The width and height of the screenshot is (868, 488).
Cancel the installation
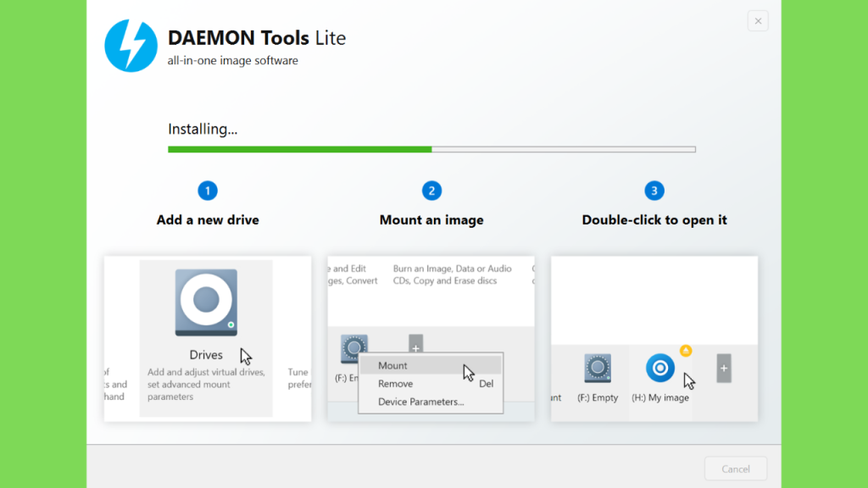(x=736, y=469)
